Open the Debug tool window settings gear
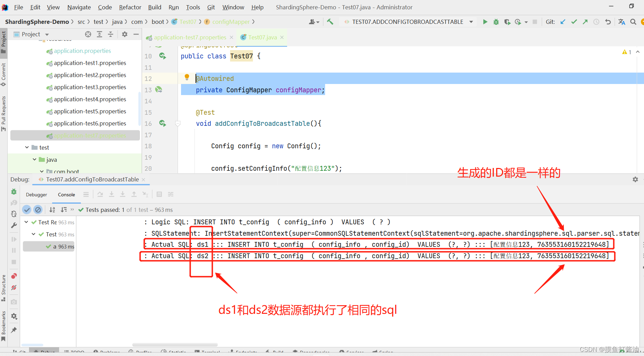The height and width of the screenshot is (356, 644). (635, 179)
